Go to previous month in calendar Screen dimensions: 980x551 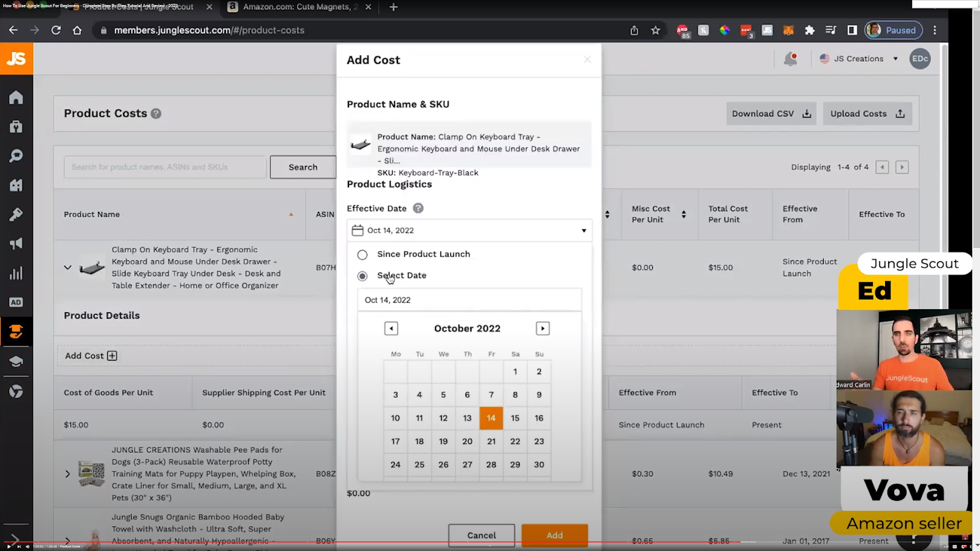point(391,329)
